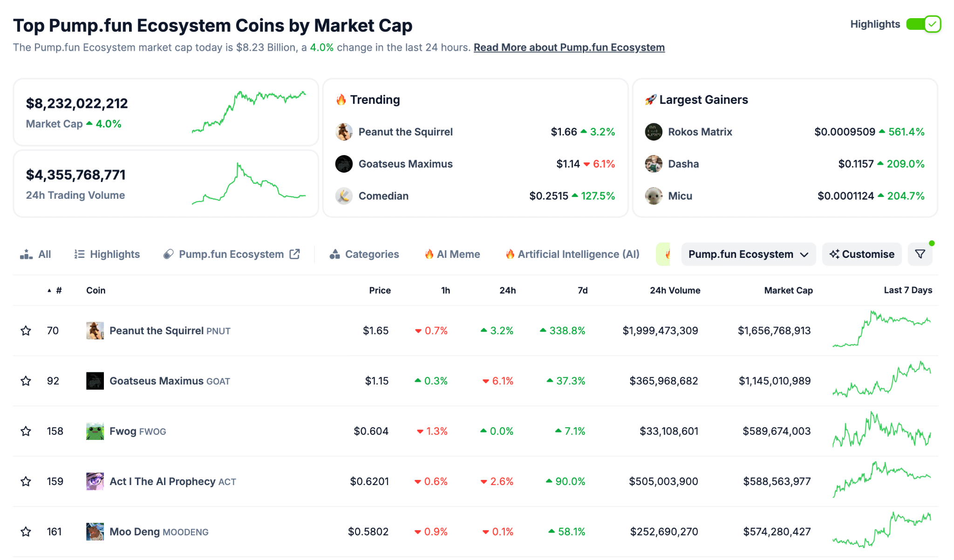
Task: Select the Categories tab
Action: click(365, 254)
